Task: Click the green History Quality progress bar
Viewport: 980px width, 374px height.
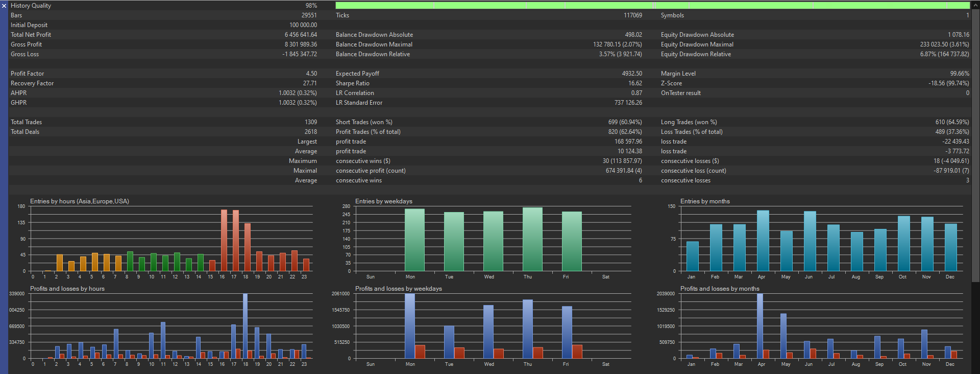Action: coord(652,5)
